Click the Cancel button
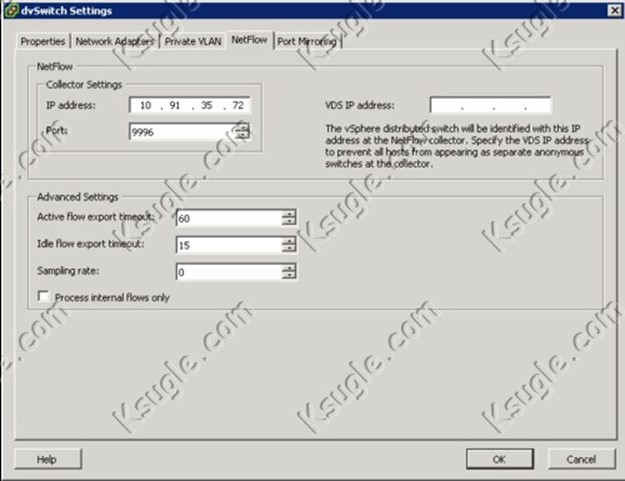625x481 pixels. pyautogui.click(x=582, y=459)
